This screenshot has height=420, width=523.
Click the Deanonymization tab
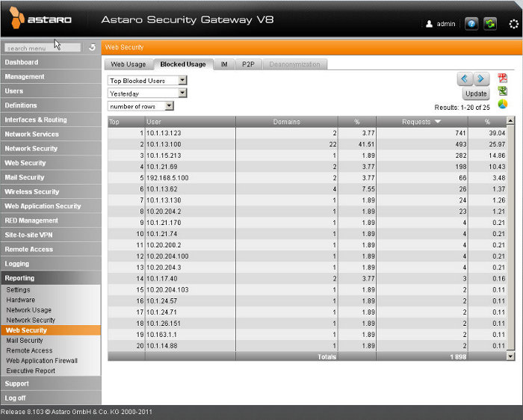(294, 64)
